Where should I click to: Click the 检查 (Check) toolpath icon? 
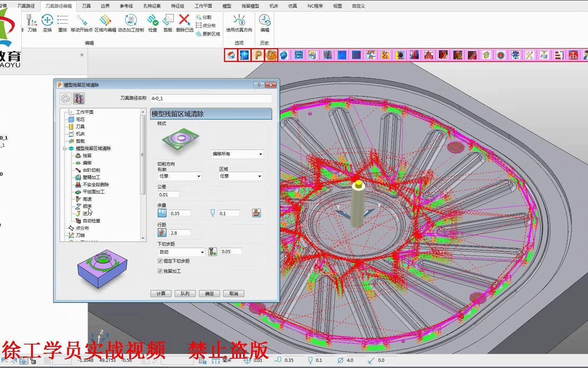[152, 21]
